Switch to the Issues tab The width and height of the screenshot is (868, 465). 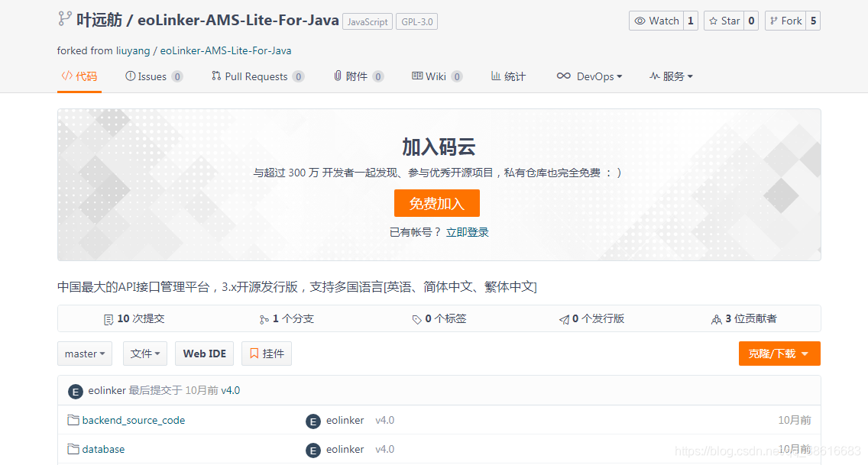pyautogui.click(x=154, y=76)
